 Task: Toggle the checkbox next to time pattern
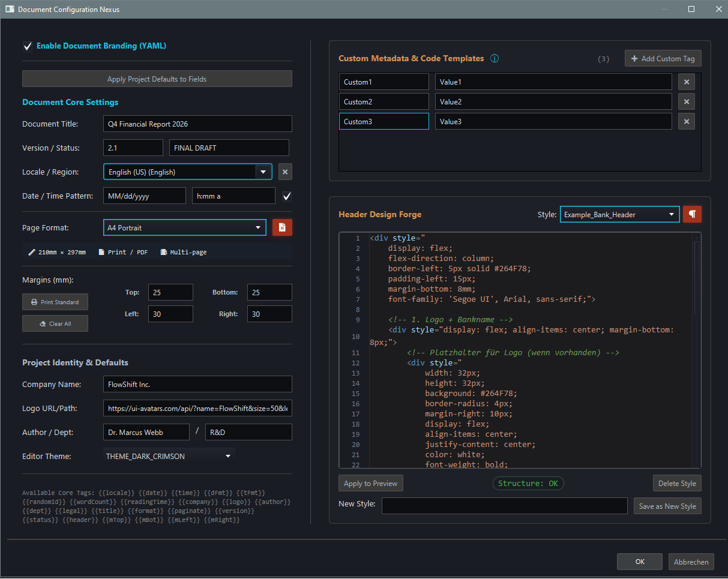pyautogui.click(x=287, y=196)
